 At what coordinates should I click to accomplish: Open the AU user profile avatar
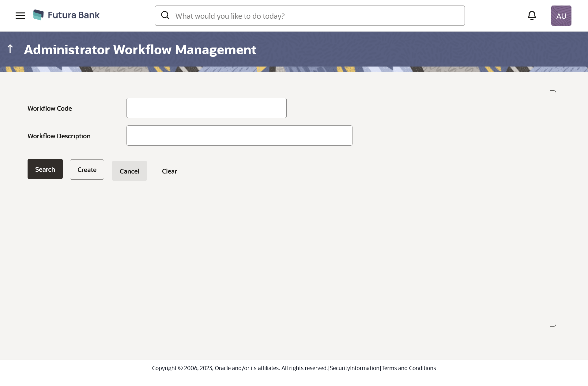point(561,16)
